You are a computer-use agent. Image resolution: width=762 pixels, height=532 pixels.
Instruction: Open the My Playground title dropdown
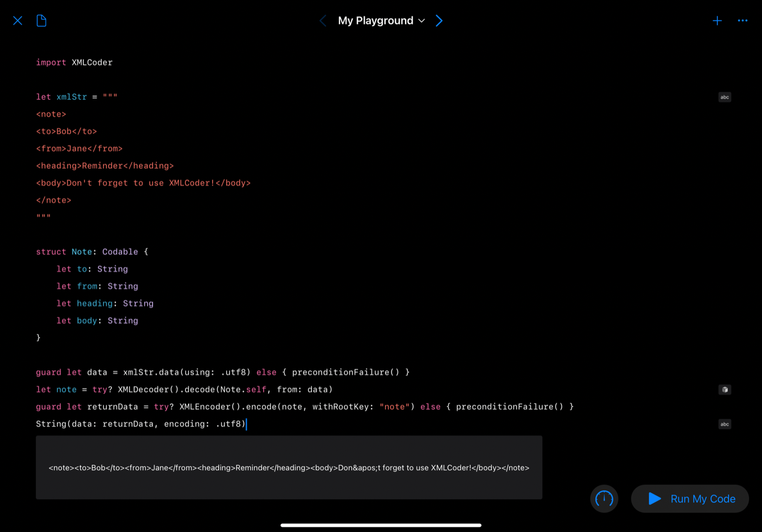381,21
